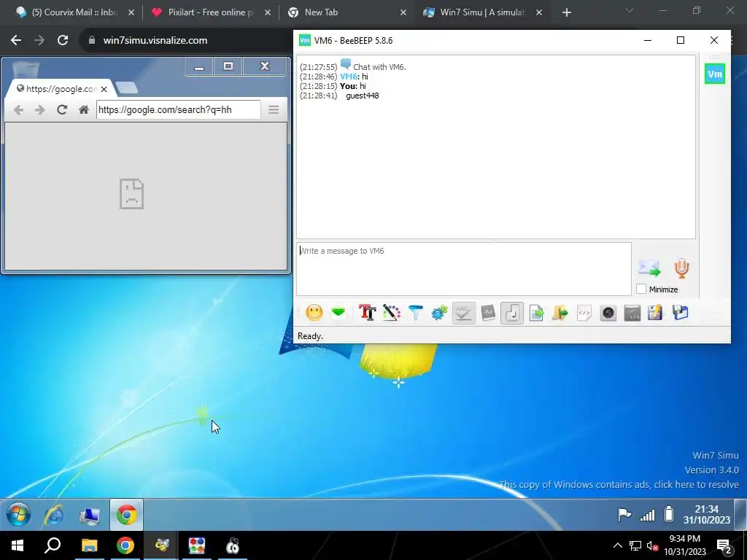
Task: Open the chat font selector (TT icon)
Action: (x=368, y=313)
